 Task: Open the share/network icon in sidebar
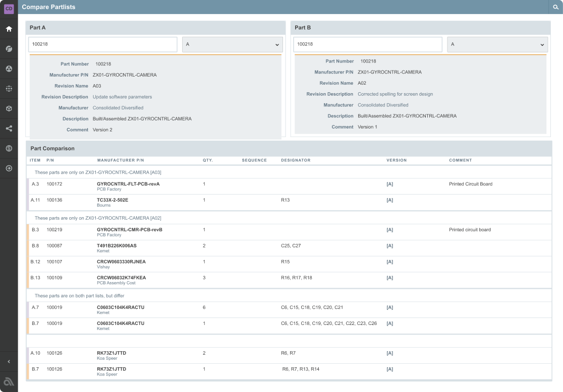tap(9, 128)
